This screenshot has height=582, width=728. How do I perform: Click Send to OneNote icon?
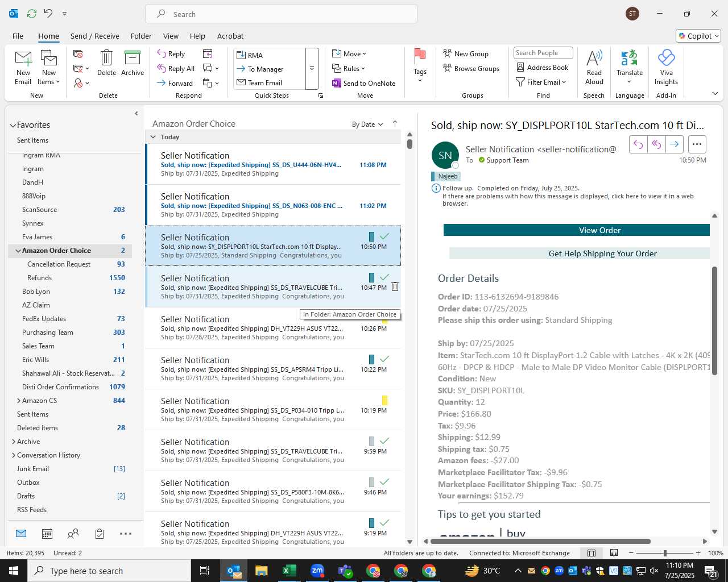click(x=337, y=83)
